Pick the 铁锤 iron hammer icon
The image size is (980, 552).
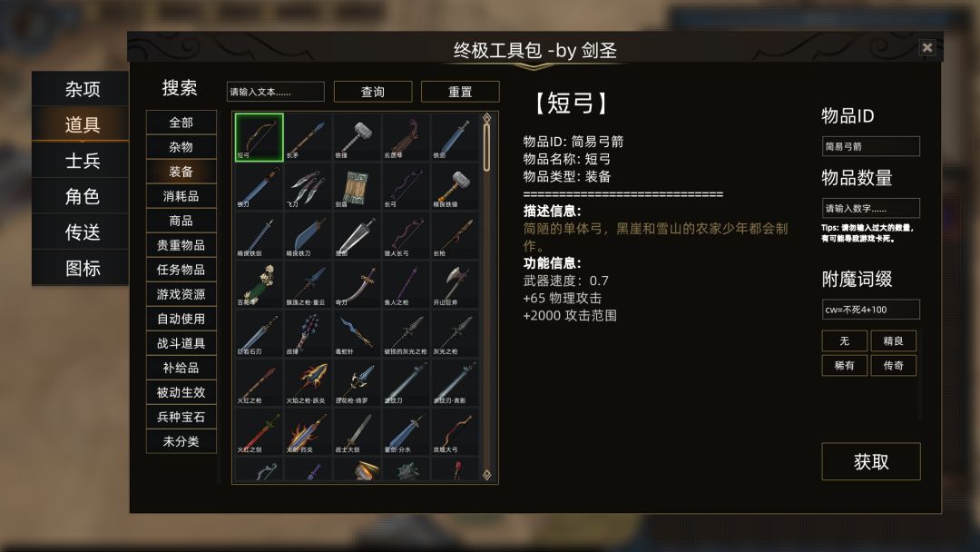(357, 137)
